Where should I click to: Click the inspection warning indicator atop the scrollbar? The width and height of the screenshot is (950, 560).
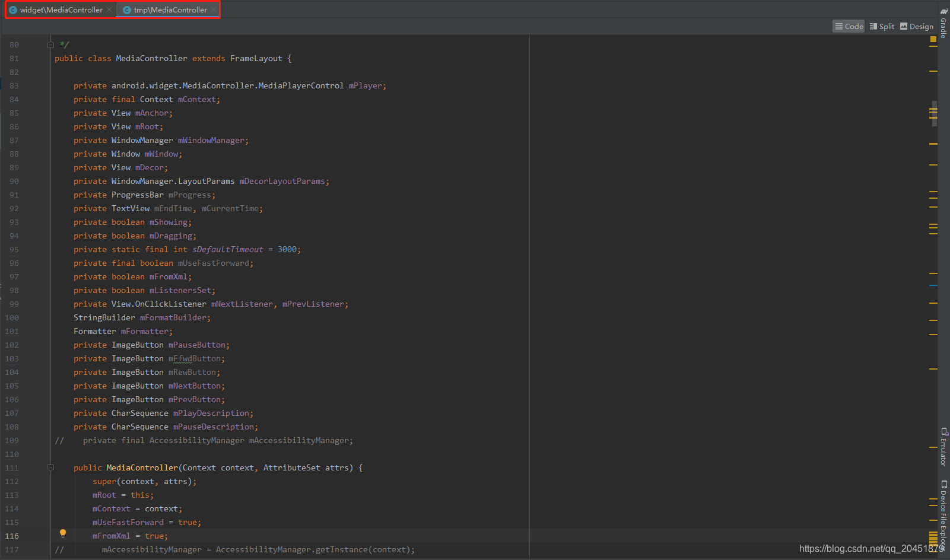point(933,39)
